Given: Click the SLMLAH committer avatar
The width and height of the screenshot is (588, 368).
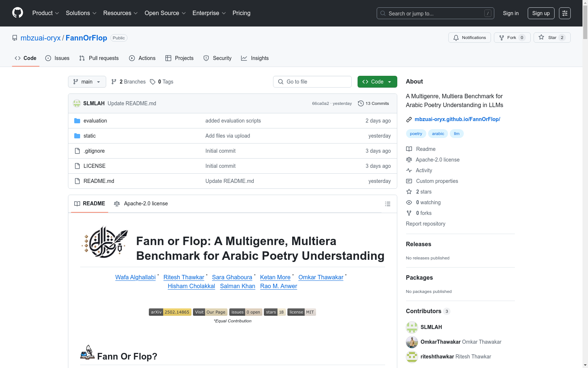Looking at the screenshot, I should tap(77, 103).
